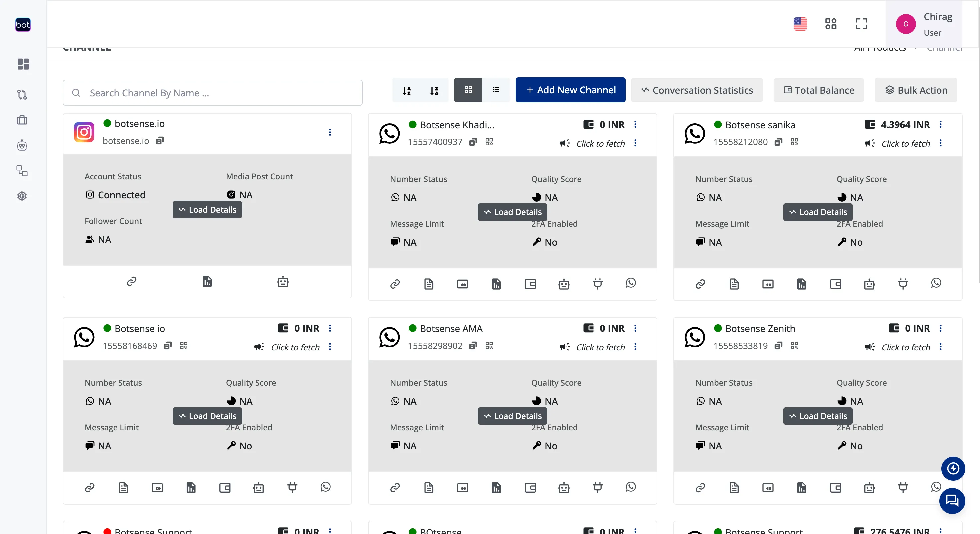The width and height of the screenshot is (980, 534).
Task: Open the analytics chart icon on Botsense io card
Action: pos(191,488)
